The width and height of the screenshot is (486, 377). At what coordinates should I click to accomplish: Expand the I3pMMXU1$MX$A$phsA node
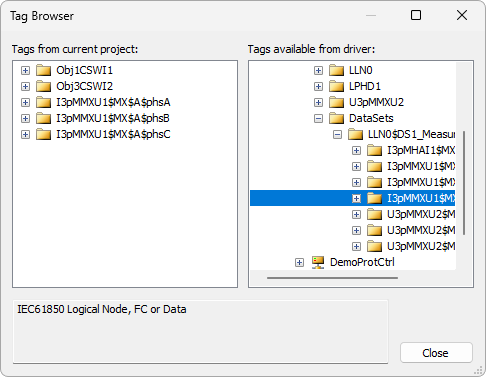pos(25,102)
